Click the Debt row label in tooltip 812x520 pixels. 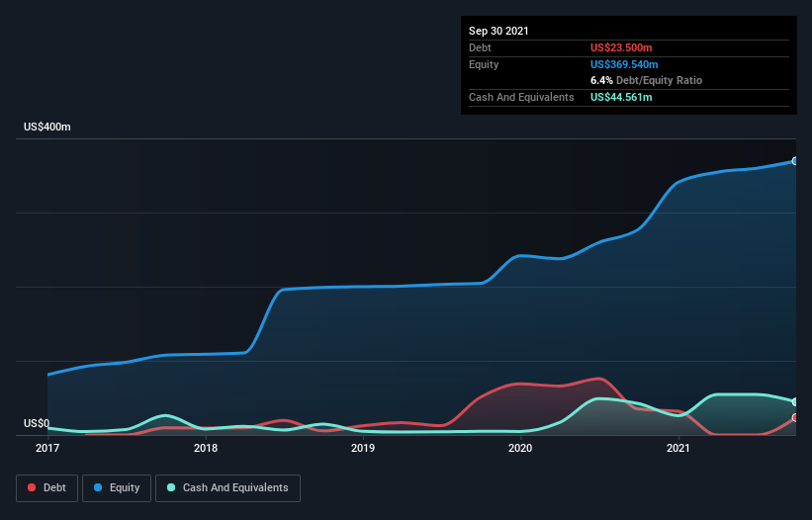480,47
